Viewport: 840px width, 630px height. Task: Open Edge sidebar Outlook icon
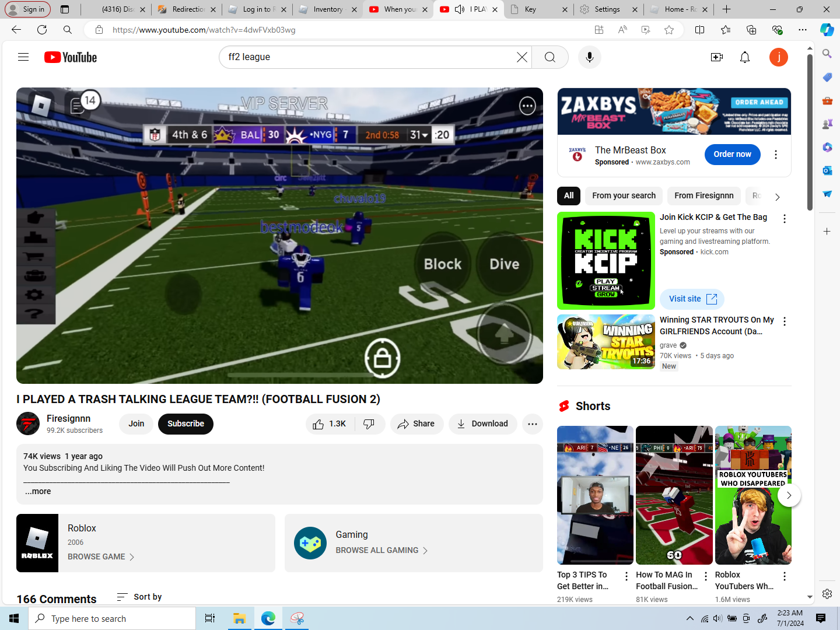click(827, 170)
